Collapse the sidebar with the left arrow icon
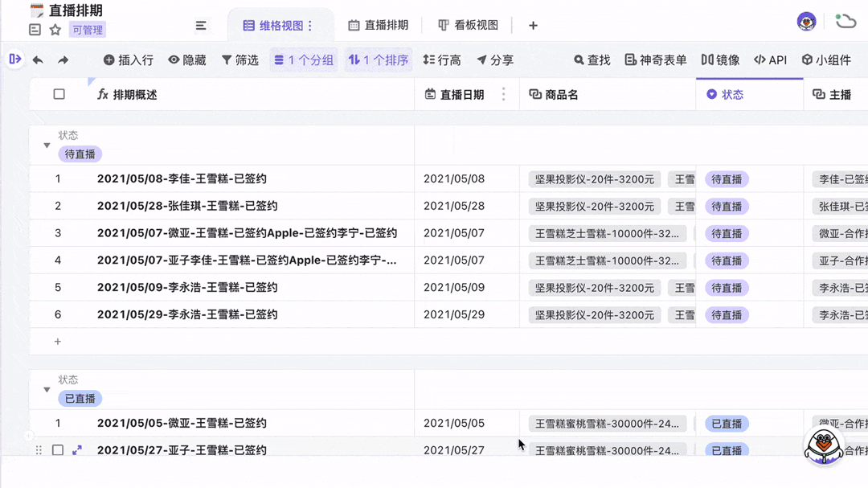 point(14,59)
